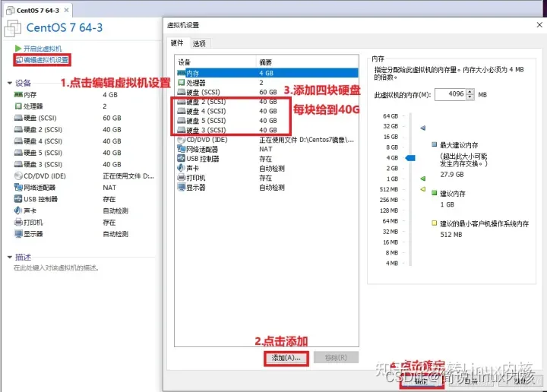Click the disabled 移除(R) button

(336, 358)
